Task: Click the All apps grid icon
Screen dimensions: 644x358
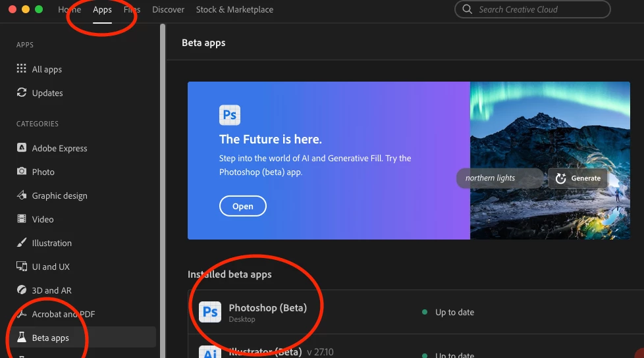Action: coord(21,68)
